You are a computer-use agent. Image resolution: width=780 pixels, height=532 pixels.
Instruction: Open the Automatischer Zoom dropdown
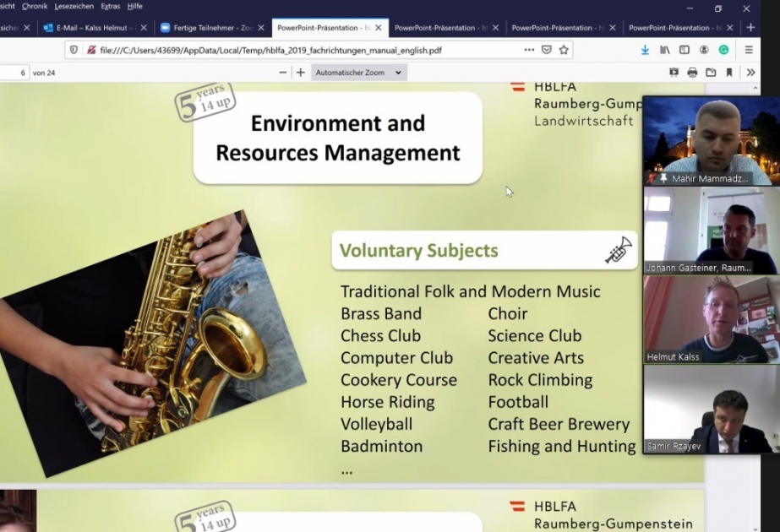358,73
